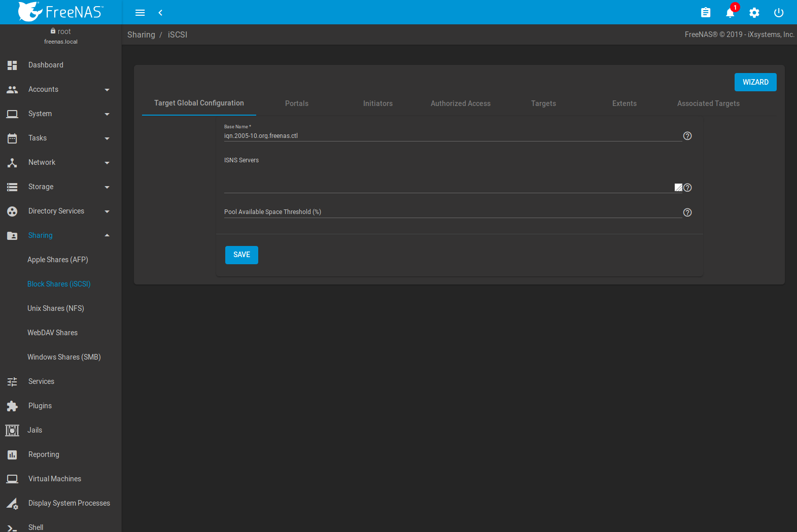This screenshot has height=532, width=797.
Task: Click the WIZARD button
Action: (755, 82)
